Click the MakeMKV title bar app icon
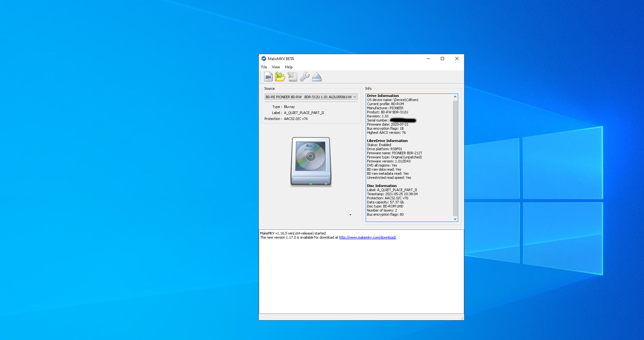The height and width of the screenshot is (340, 644). pos(264,59)
